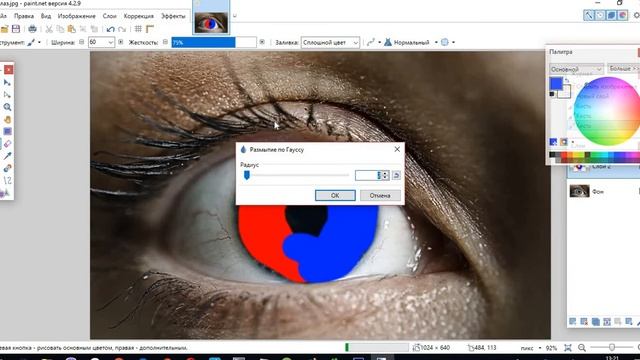Increase the brush width with plus button

tap(120, 42)
